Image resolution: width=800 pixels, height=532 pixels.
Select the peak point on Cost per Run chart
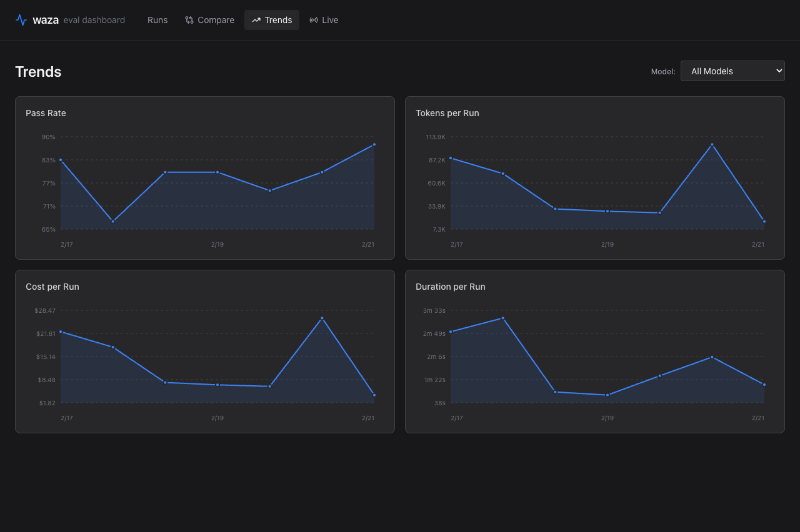(322, 318)
